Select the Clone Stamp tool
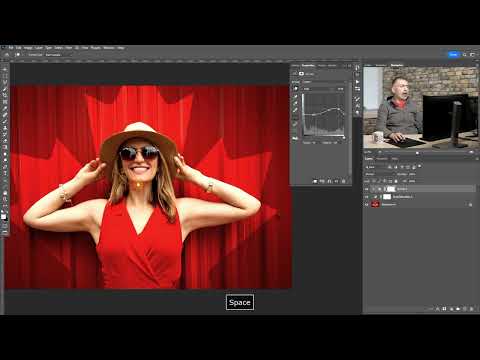 pyautogui.click(x=5, y=127)
